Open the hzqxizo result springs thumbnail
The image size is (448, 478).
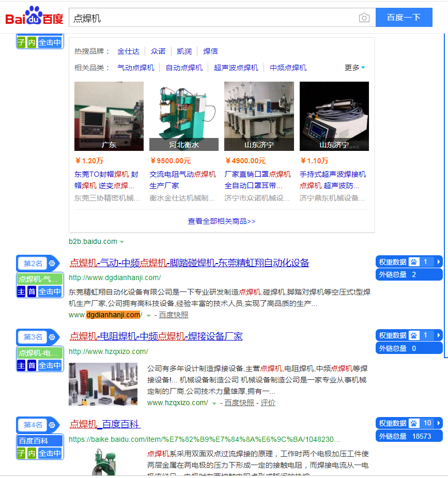pyautogui.click(x=103, y=384)
